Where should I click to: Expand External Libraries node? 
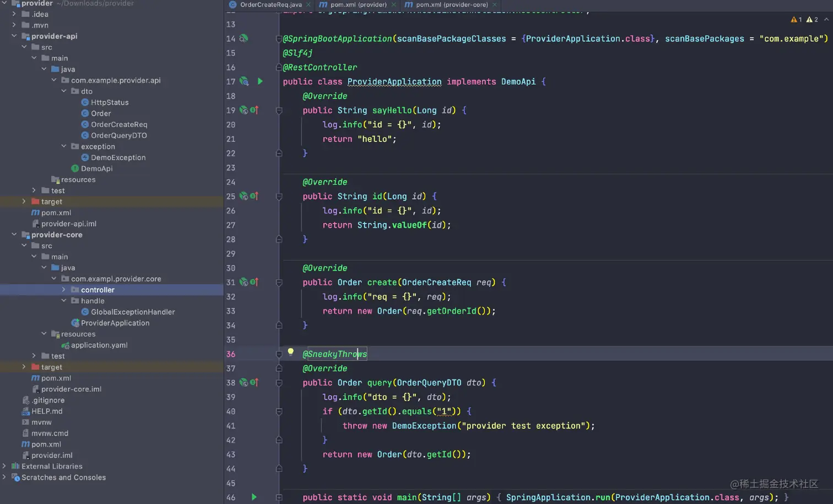pos(4,466)
